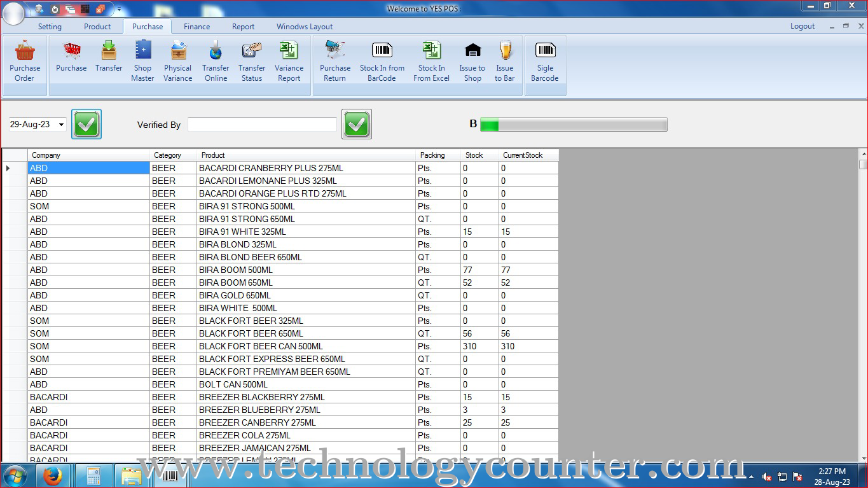868x488 pixels.
Task: Click Stock cell of BREEZER CANBERRY 275ML
Action: (480, 422)
